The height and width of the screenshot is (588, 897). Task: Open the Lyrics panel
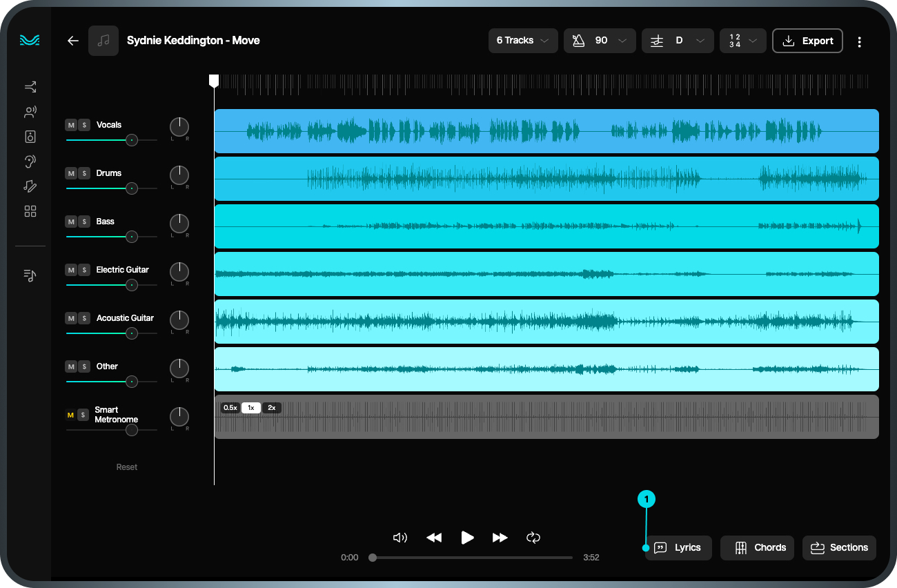click(x=678, y=547)
